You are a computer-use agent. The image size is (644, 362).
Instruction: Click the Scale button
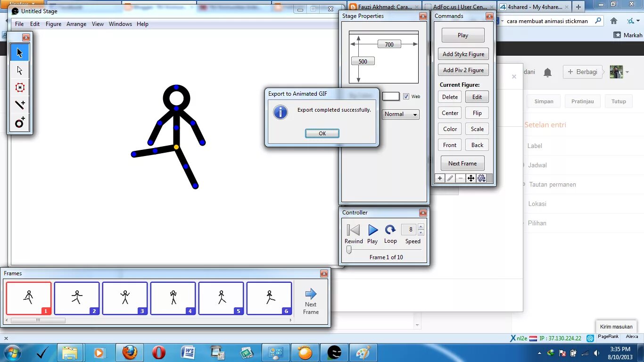[x=477, y=129]
